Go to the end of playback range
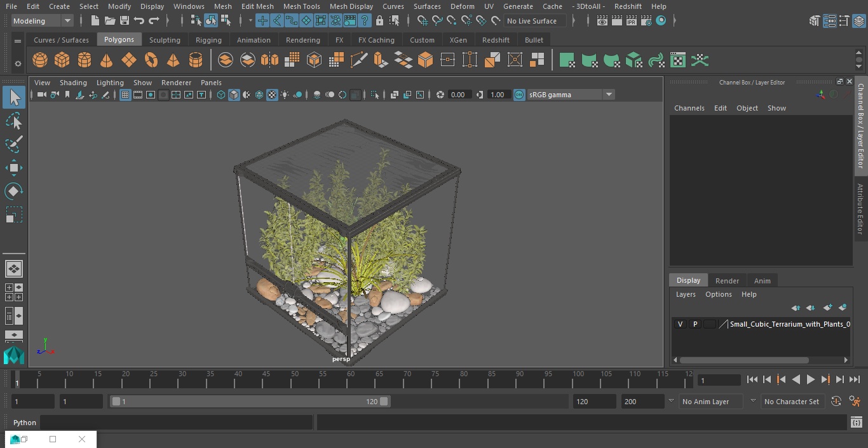Image resolution: width=868 pixels, height=448 pixels. [x=854, y=379]
